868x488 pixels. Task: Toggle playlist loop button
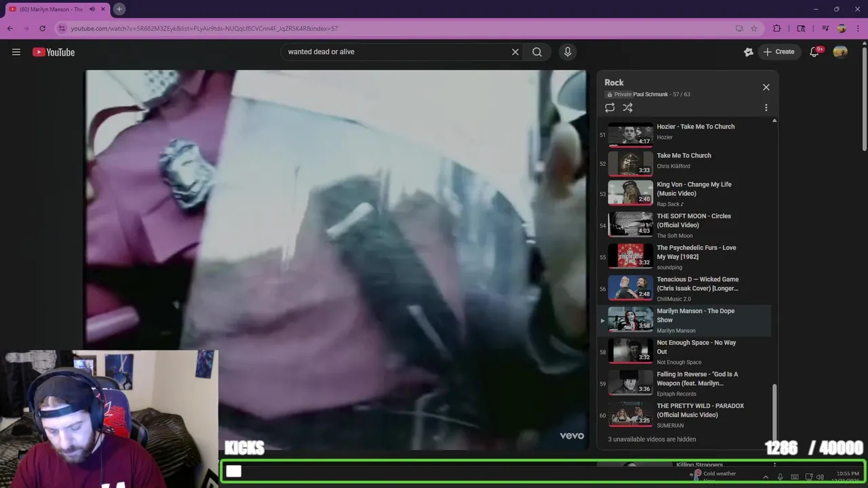610,108
